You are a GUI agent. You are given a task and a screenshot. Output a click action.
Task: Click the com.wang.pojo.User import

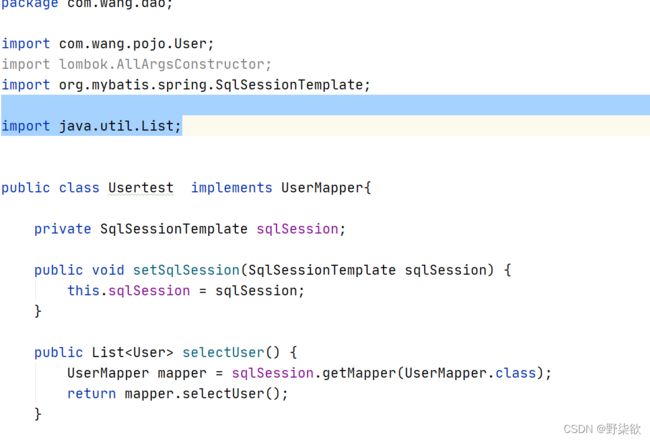click(x=107, y=44)
